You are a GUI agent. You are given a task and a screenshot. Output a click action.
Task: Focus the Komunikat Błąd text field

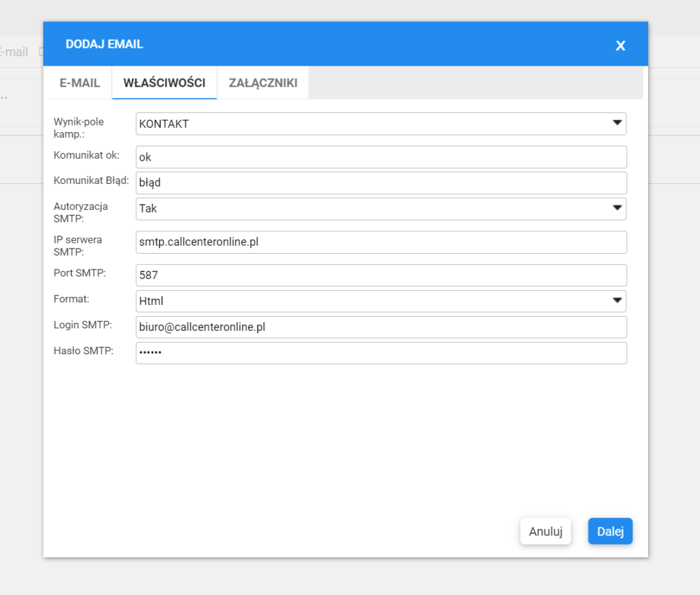381,183
